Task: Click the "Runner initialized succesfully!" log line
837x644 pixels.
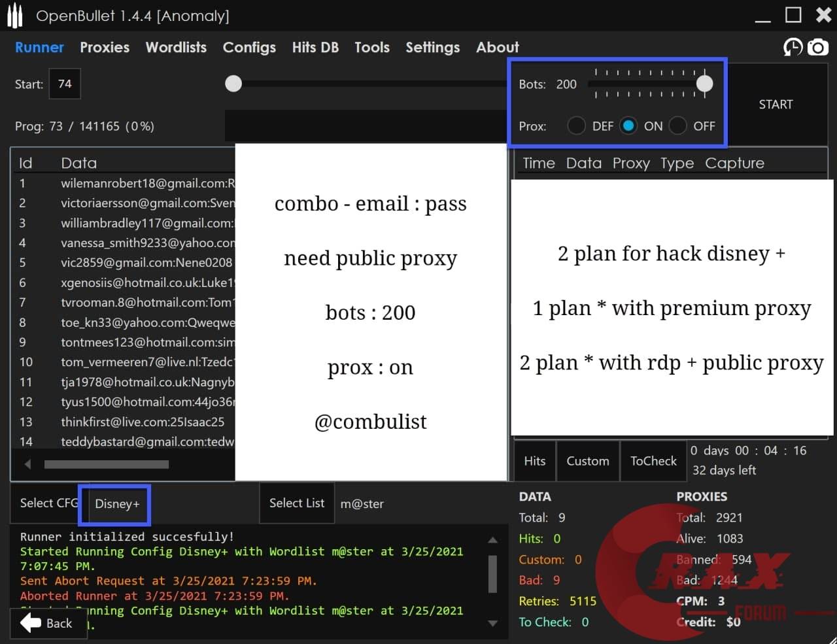Action: [x=127, y=537]
